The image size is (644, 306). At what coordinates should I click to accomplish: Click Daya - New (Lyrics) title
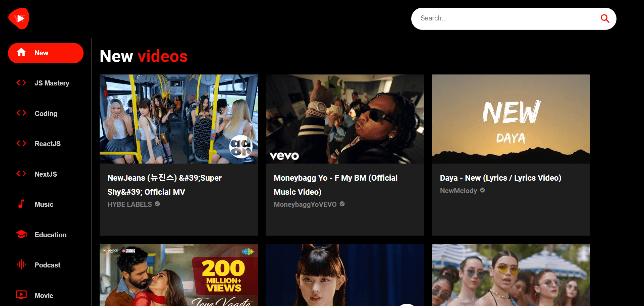point(500,178)
